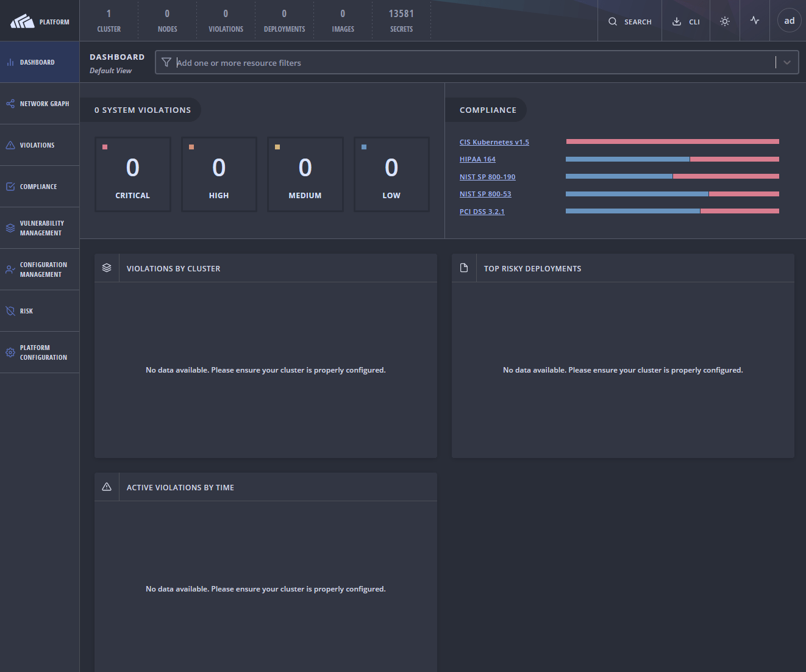The image size is (806, 672).
Task: Click the Search button label
Action: (x=638, y=22)
